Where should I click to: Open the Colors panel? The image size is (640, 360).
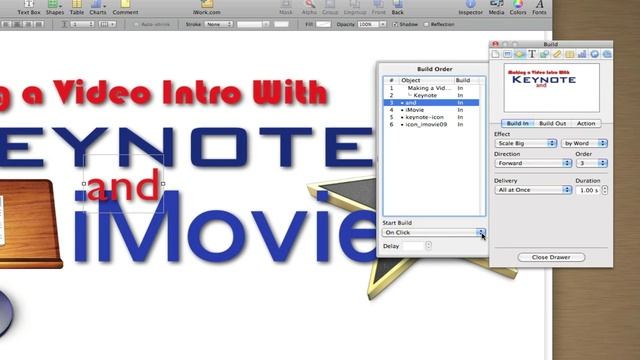518,7
